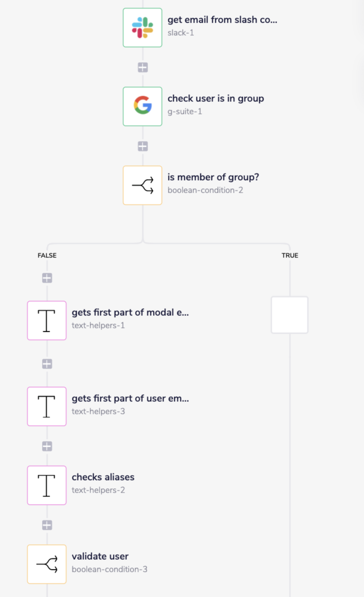Select the Google icon on g-suite-1 step
364x597 pixels.
coord(142,106)
